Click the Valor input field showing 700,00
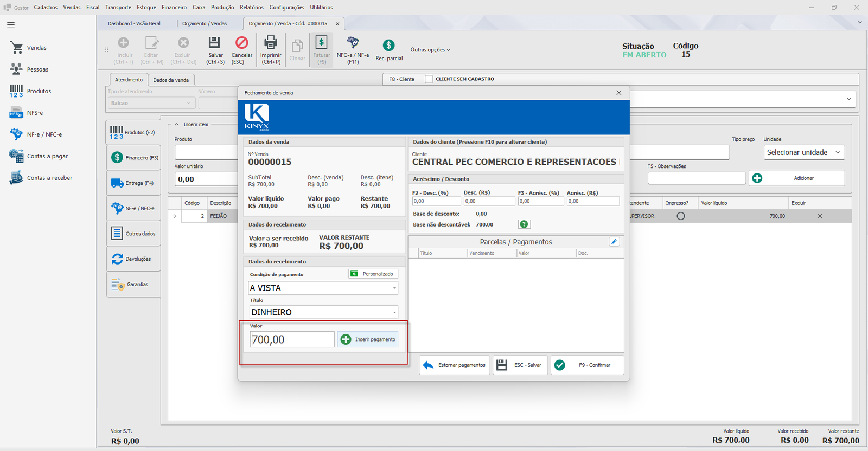This screenshot has height=451, width=868. pos(292,340)
